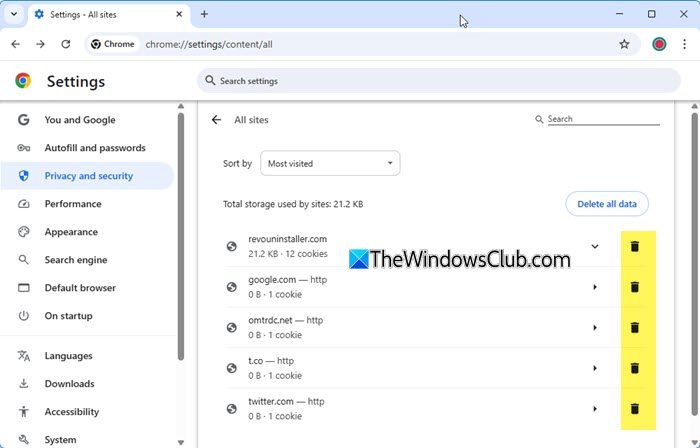
Task: Open Appearance settings
Action: (x=87, y=232)
